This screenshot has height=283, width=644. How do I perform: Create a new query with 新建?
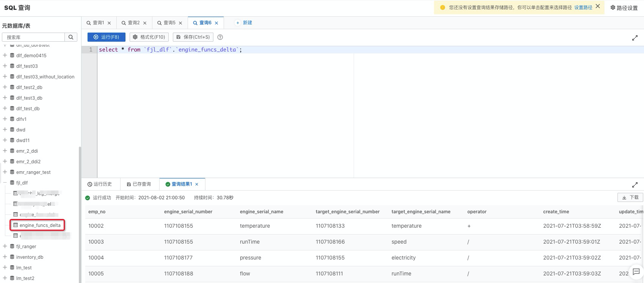(x=244, y=23)
